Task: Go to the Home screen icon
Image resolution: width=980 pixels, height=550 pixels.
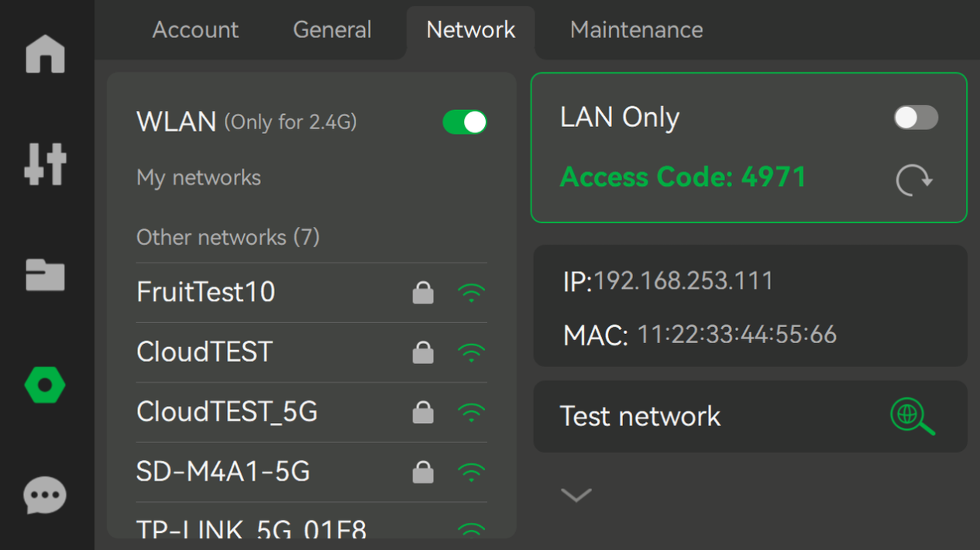Action: [x=45, y=54]
